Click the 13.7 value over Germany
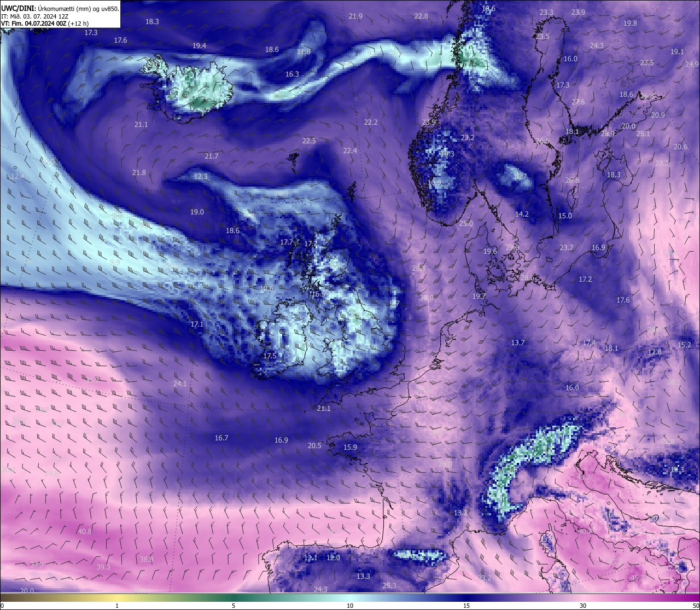This screenshot has width=700, height=610. coord(518,343)
